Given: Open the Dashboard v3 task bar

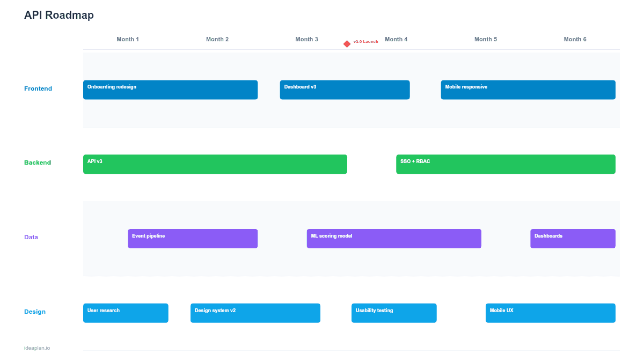Looking at the screenshot, I should pyautogui.click(x=345, y=90).
